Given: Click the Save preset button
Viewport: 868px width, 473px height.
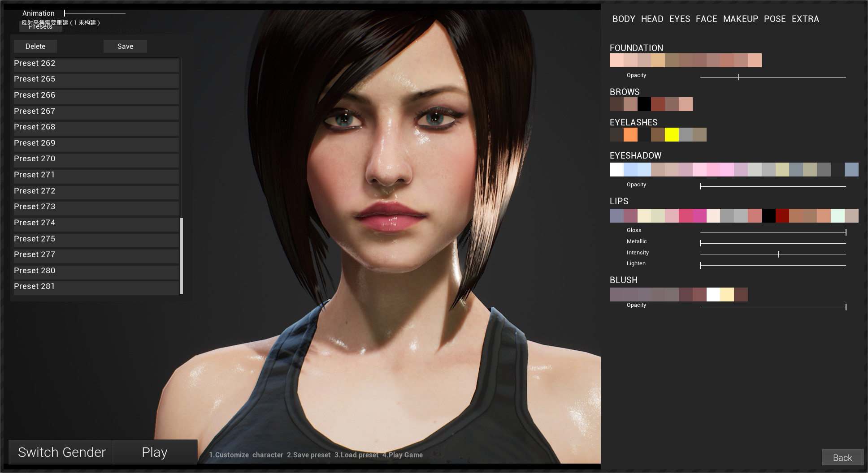Looking at the screenshot, I should (x=125, y=46).
